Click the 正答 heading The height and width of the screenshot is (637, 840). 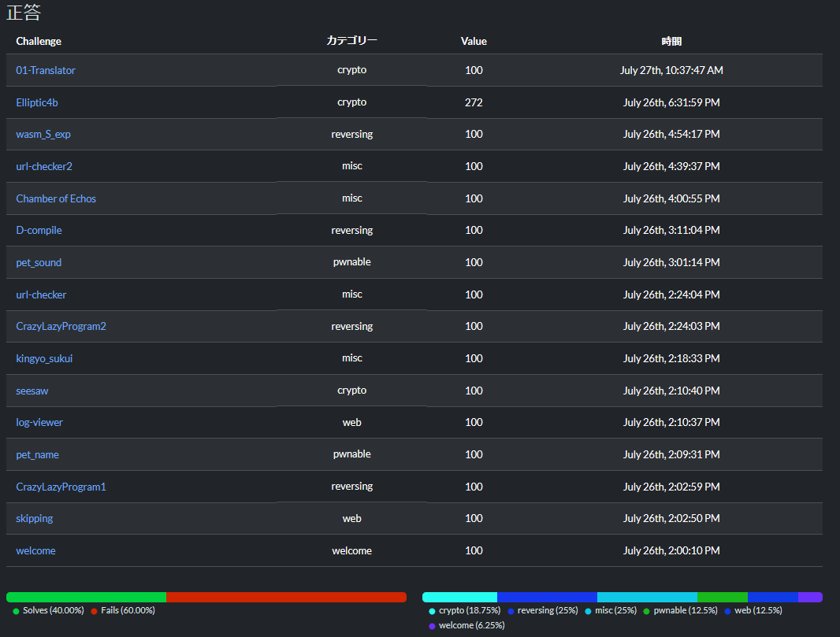click(24, 13)
